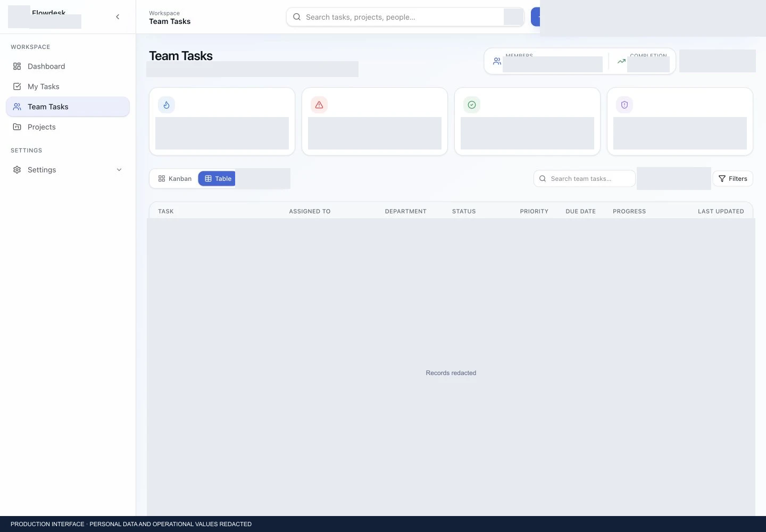The image size is (766, 532).
Task: Click the LAST UPDATED column header
Action: click(x=721, y=211)
